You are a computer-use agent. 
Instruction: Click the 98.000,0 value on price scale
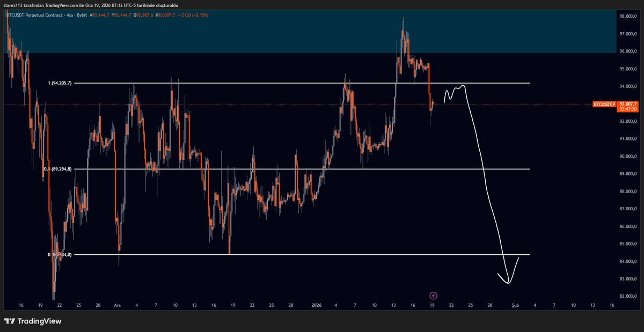click(x=630, y=16)
